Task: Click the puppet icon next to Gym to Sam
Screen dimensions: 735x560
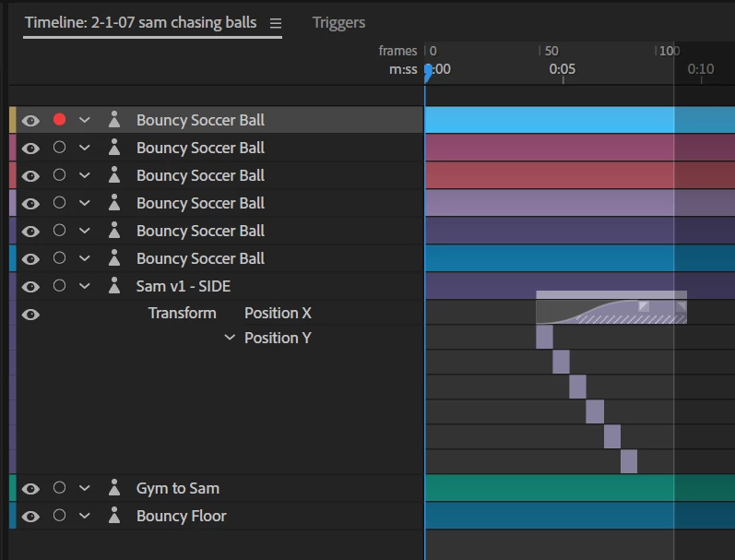Action: coord(114,488)
